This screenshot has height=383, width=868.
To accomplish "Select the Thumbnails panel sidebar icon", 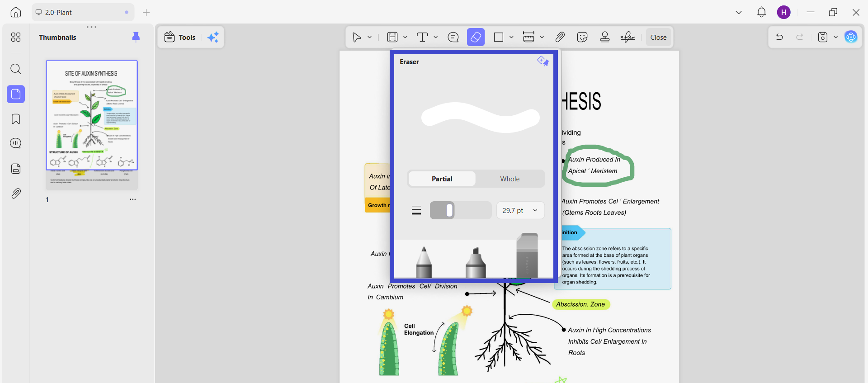I will pyautogui.click(x=16, y=94).
